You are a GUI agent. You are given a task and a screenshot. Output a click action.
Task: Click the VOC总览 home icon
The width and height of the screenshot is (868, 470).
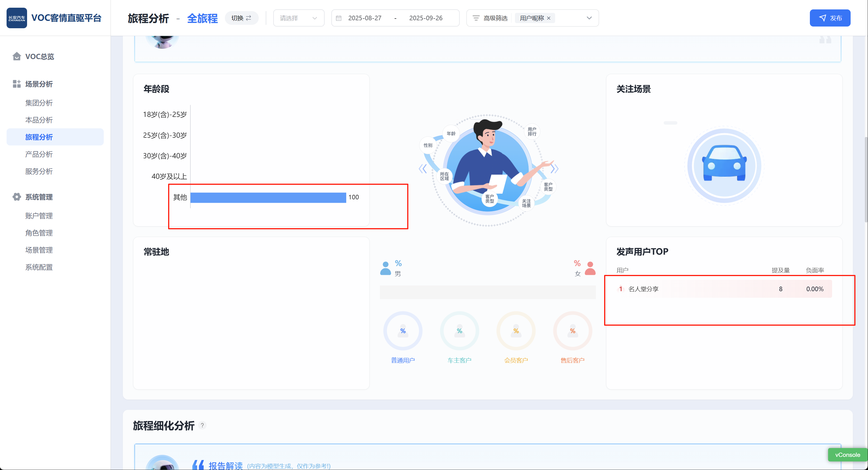pyautogui.click(x=17, y=56)
